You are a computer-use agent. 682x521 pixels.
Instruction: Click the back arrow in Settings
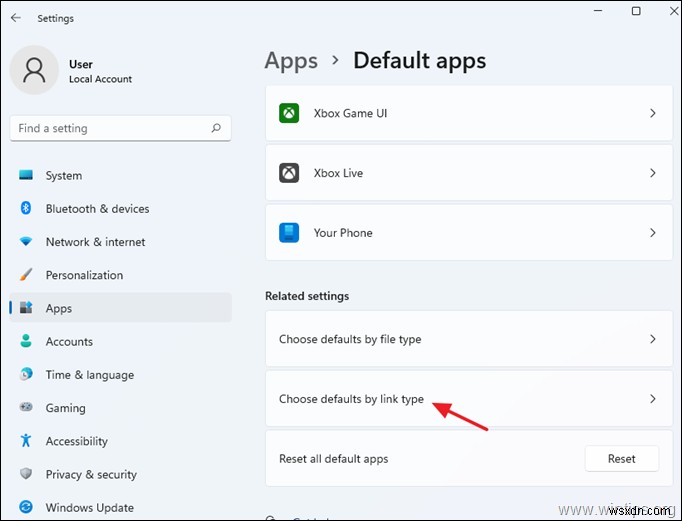click(16, 18)
